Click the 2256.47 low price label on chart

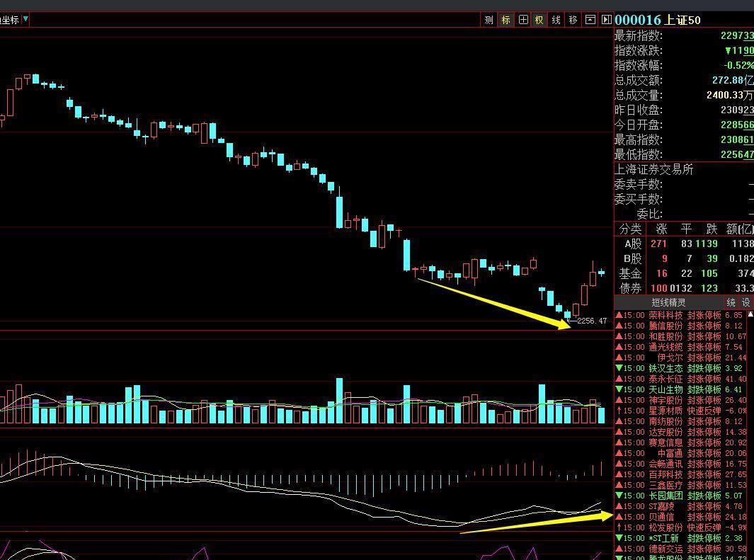[x=591, y=321]
